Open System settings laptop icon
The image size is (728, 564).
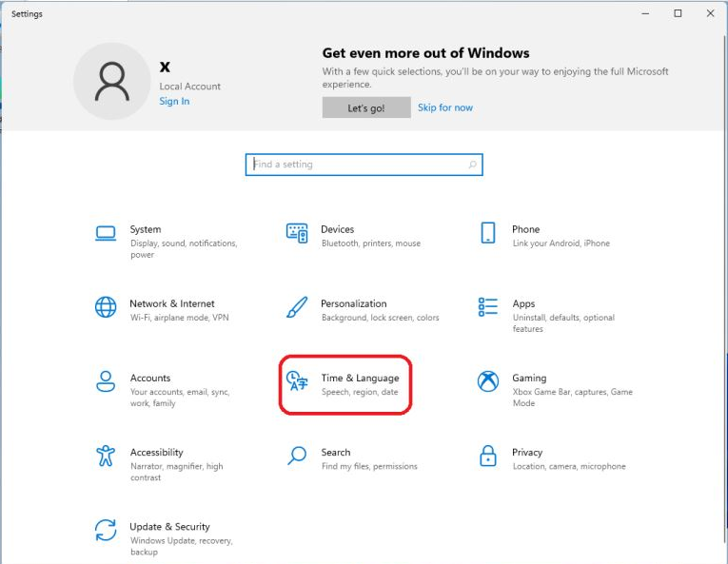(x=106, y=233)
